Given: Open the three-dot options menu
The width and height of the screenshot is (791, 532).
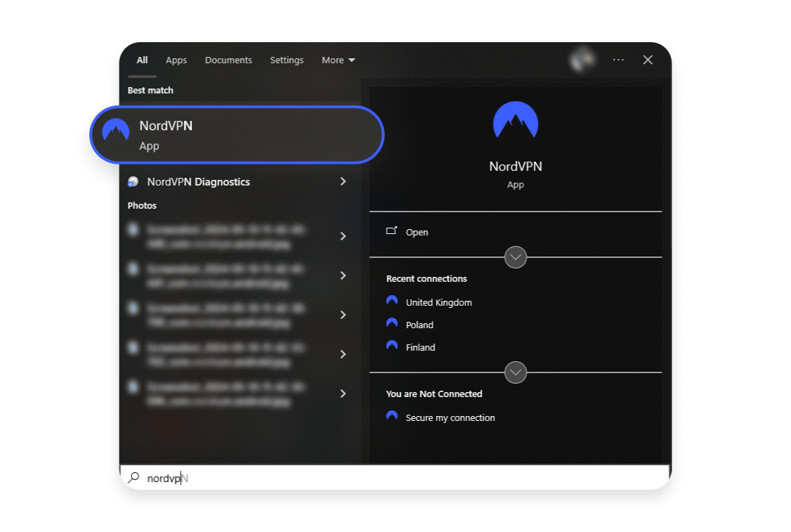Looking at the screenshot, I should pyautogui.click(x=618, y=60).
